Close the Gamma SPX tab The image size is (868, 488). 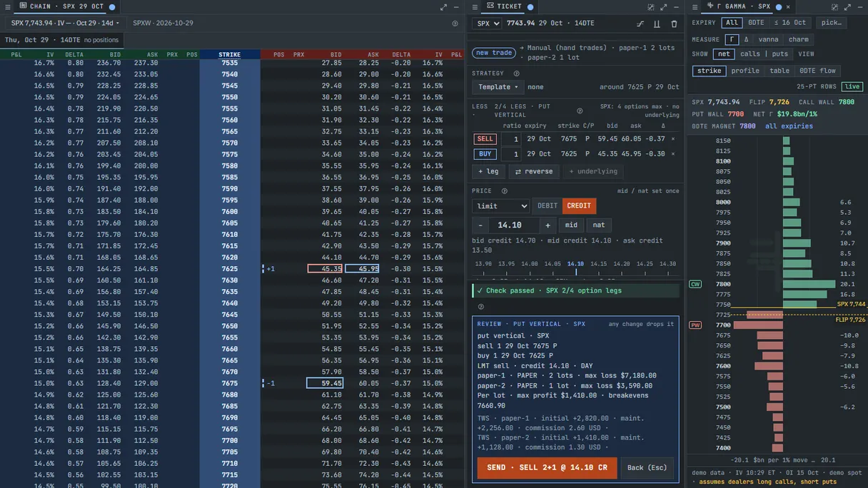click(x=788, y=6)
